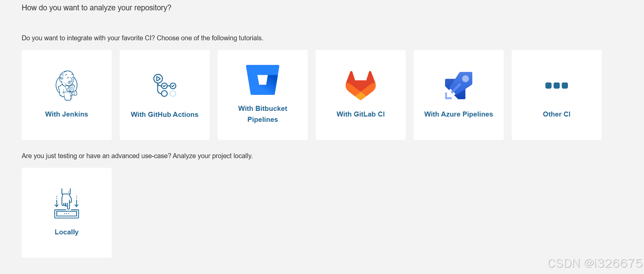Viewport: 644px width, 274px height.
Task: Click the Locally hand-press keyboard icon
Action: [67, 203]
